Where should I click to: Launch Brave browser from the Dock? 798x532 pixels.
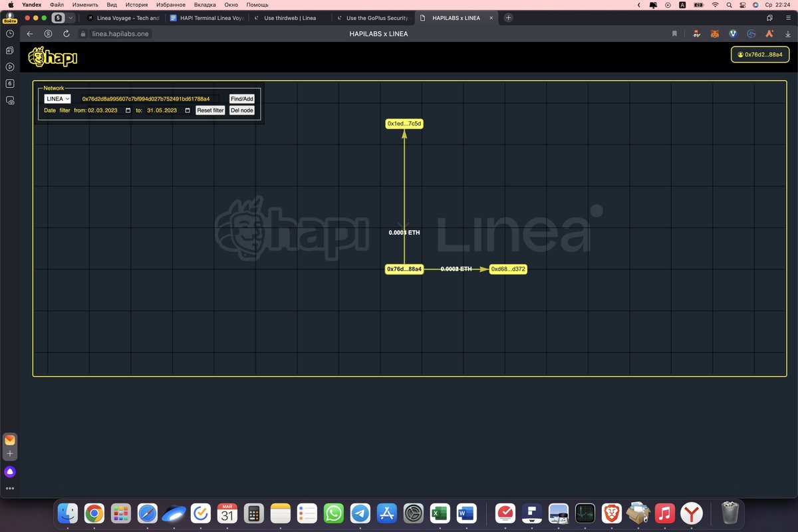click(611, 513)
